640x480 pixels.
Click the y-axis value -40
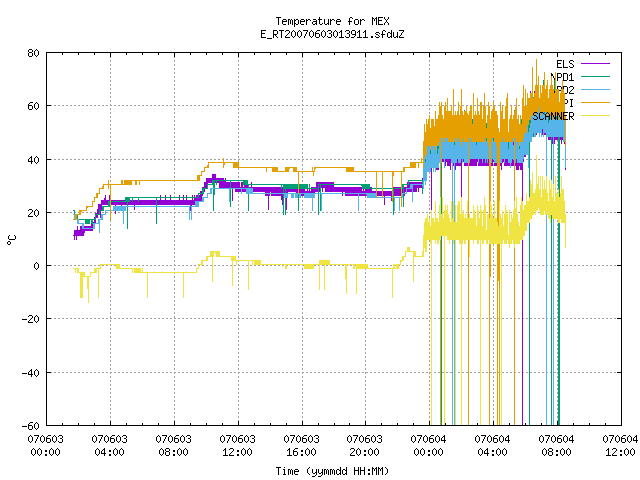pos(31,373)
